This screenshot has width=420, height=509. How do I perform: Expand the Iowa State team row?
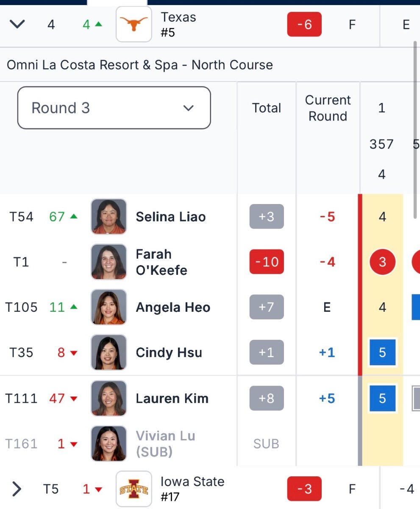click(17, 489)
